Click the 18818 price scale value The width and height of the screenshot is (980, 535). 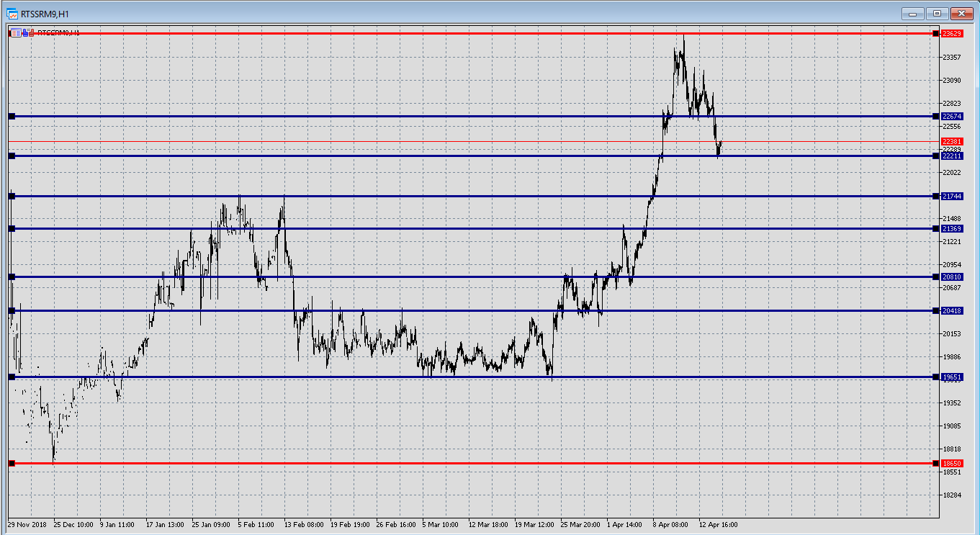[x=952, y=449]
